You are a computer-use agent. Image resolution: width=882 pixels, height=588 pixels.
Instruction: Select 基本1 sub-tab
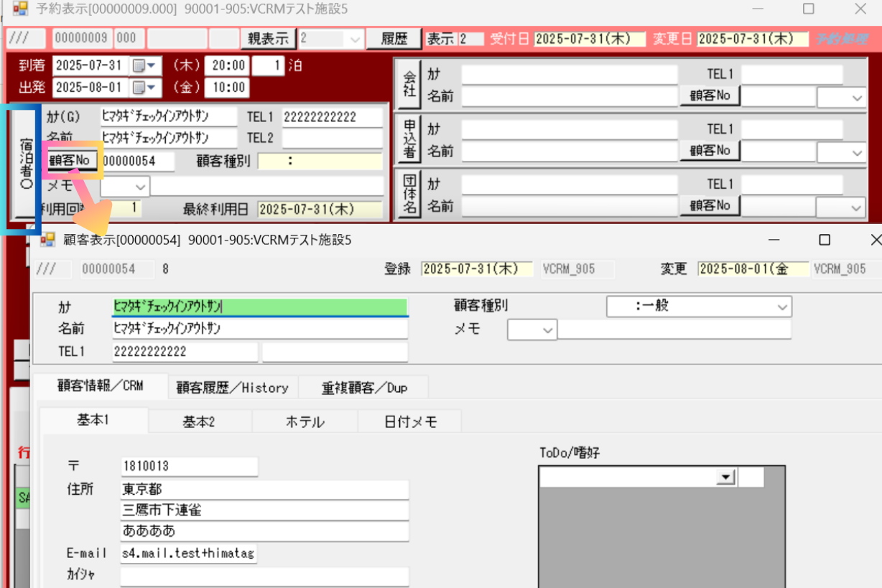(x=93, y=421)
